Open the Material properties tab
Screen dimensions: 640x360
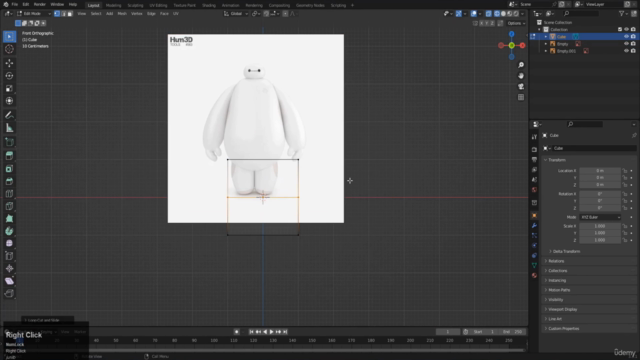(534, 276)
